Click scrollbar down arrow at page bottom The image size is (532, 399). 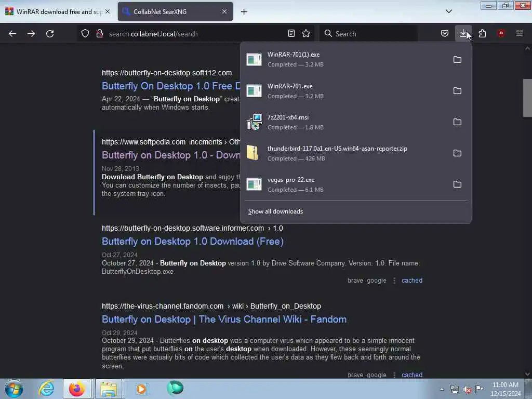tap(527, 374)
